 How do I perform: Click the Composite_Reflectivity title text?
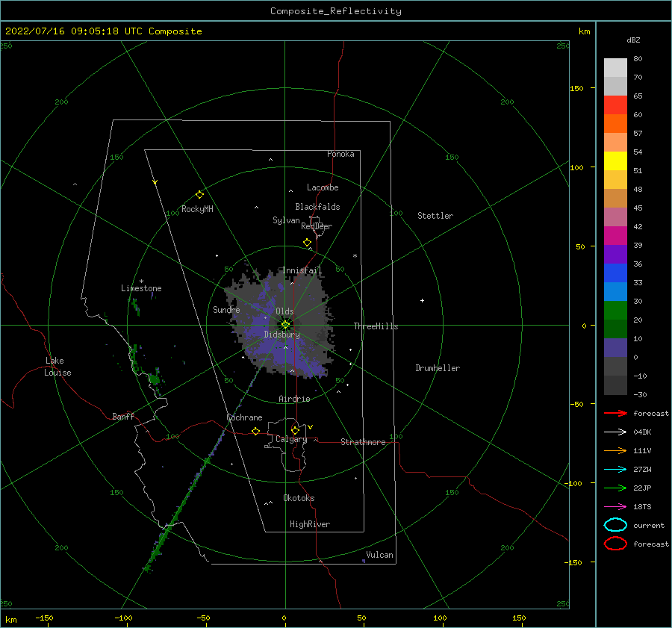(336, 11)
